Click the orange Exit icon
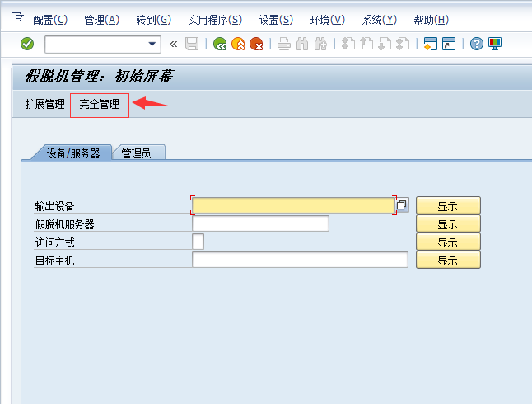This screenshot has width=532, height=404. (238, 45)
